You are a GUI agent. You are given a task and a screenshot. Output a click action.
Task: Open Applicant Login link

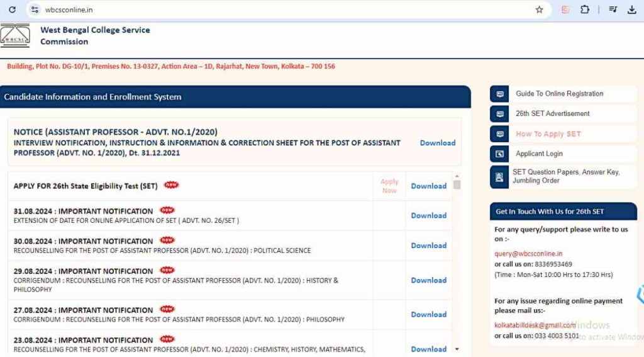(x=539, y=154)
